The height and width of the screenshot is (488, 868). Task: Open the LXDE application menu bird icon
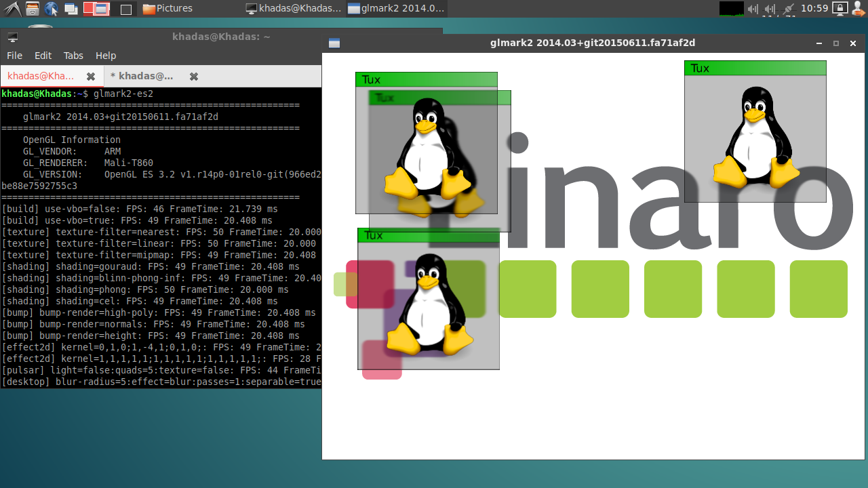pos(12,9)
